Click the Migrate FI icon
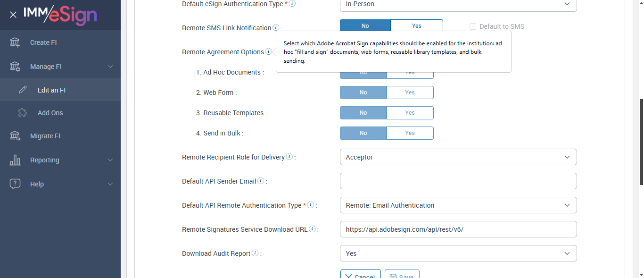This screenshot has height=278, width=644. click(15, 136)
